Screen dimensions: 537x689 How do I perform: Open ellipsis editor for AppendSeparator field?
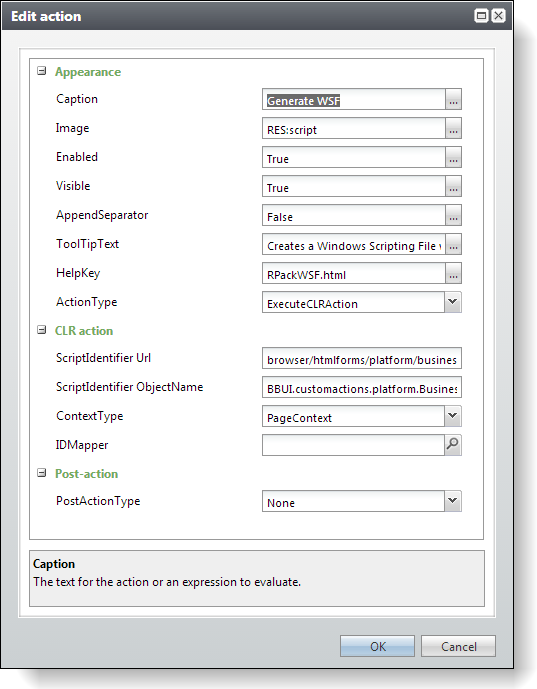point(453,216)
